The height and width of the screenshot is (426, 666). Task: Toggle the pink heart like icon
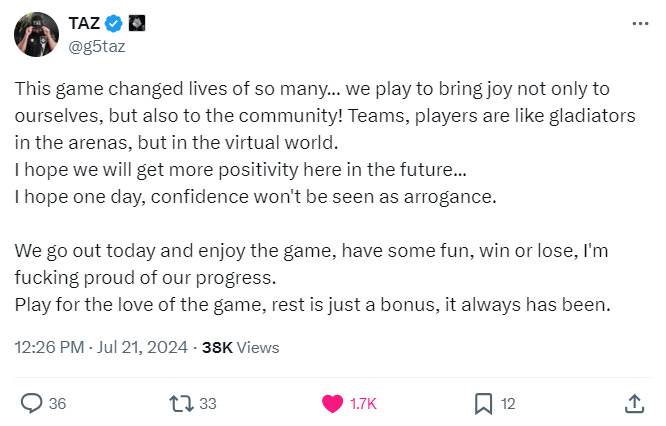(x=331, y=403)
